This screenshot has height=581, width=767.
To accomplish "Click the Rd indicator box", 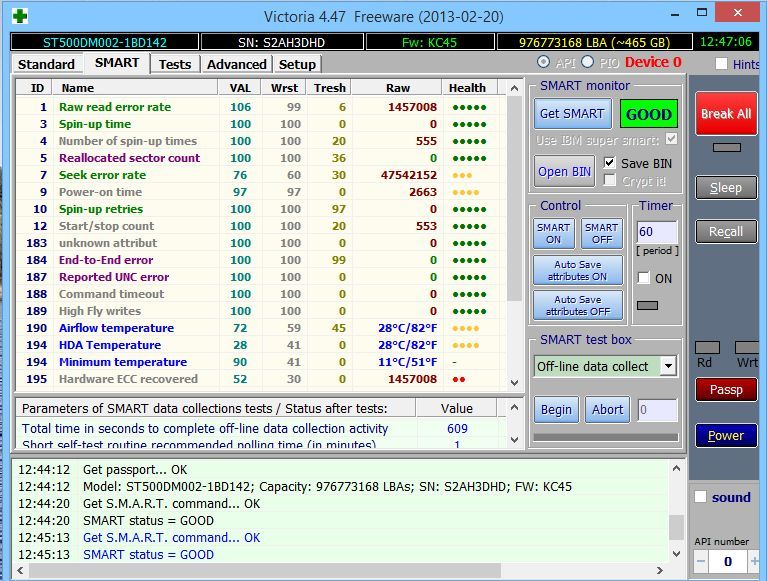I will pyautogui.click(x=707, y=347).
